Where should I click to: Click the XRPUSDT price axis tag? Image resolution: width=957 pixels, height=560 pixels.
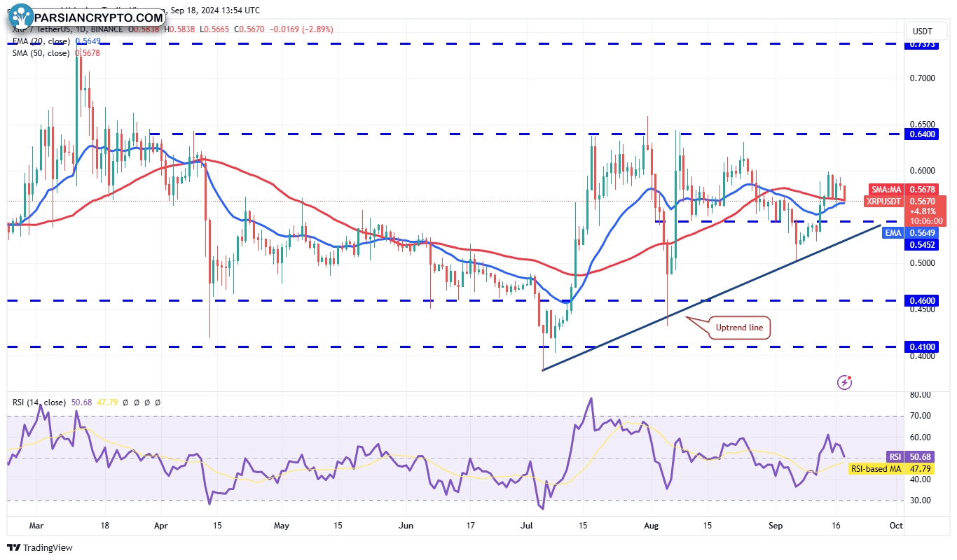[x=885, y=201]
